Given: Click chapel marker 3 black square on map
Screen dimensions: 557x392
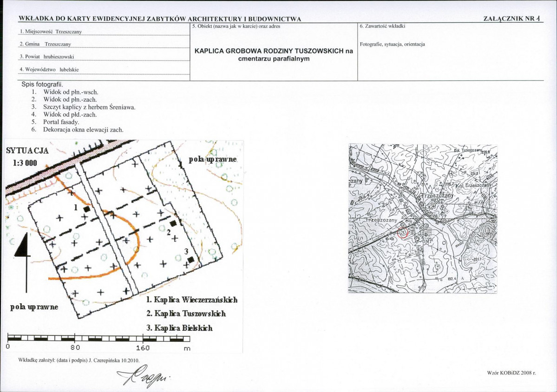Looking at the screenshot, I should coord(191,260).
